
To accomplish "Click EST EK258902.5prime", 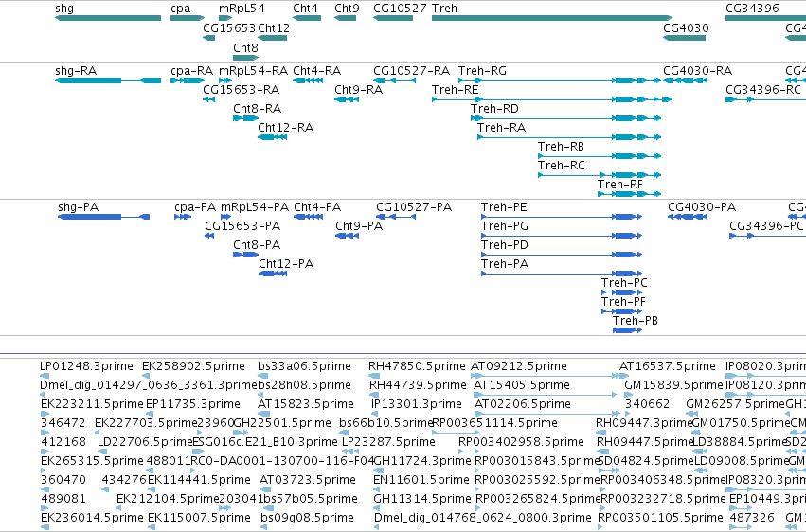I will pyautogui.click(x=193, y=366).
